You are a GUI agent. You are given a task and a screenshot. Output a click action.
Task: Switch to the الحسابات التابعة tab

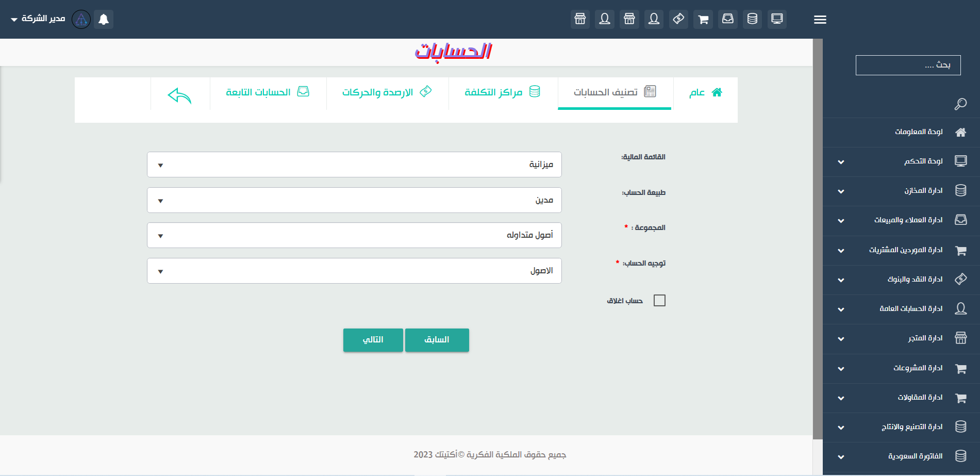(268, 92)
